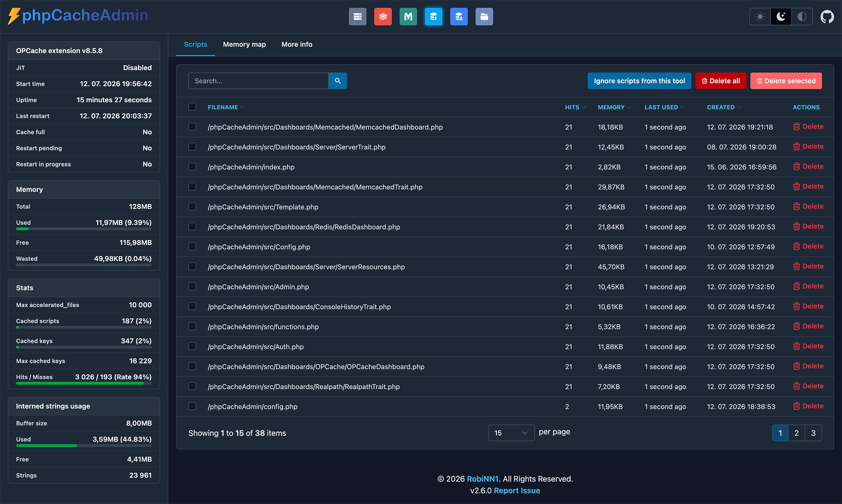Check the MemcachedDashboard.php row checkbox
842x504 pixels.
point(192,127)
